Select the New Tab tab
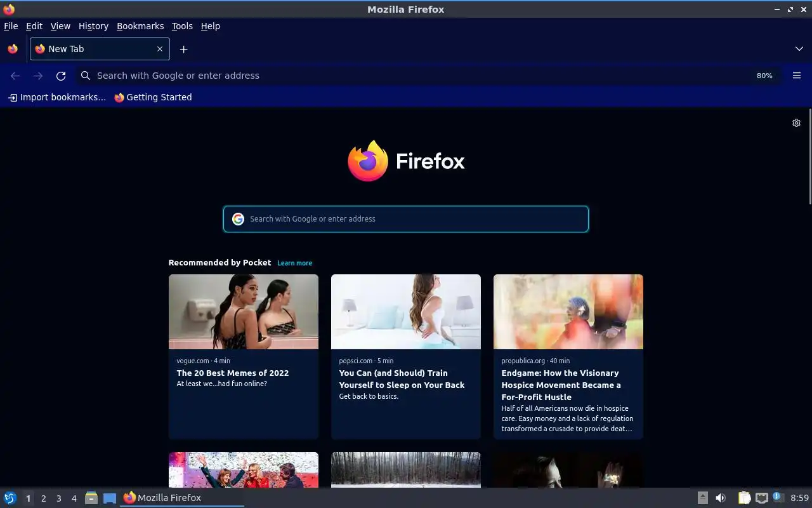This screenshot has width=812, height=508. (x=99, y=49)
